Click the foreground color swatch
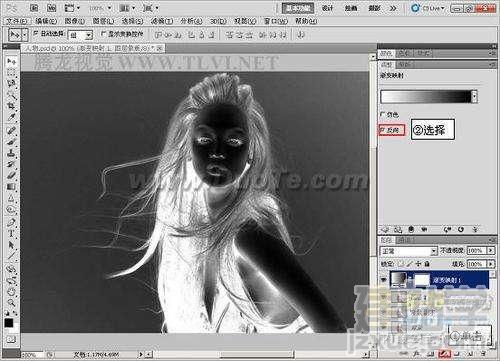 [x=9, y=323]
